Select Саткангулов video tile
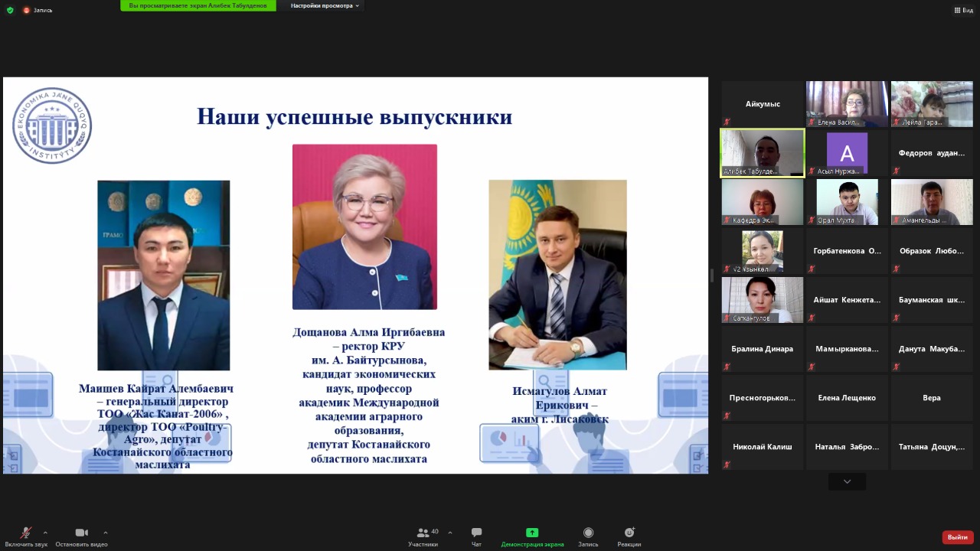980x551 pixels. click(x=763, y=300)
